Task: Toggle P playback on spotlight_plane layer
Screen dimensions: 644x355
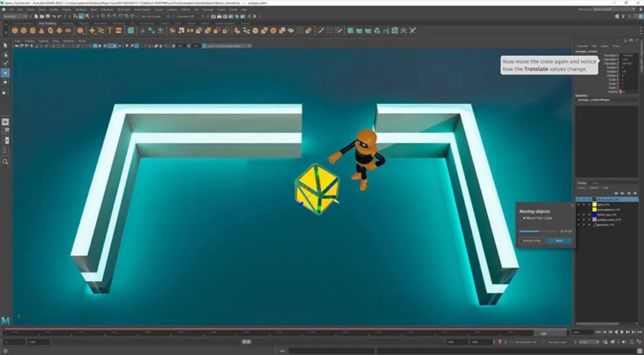Action: click(x=584, y=219)
